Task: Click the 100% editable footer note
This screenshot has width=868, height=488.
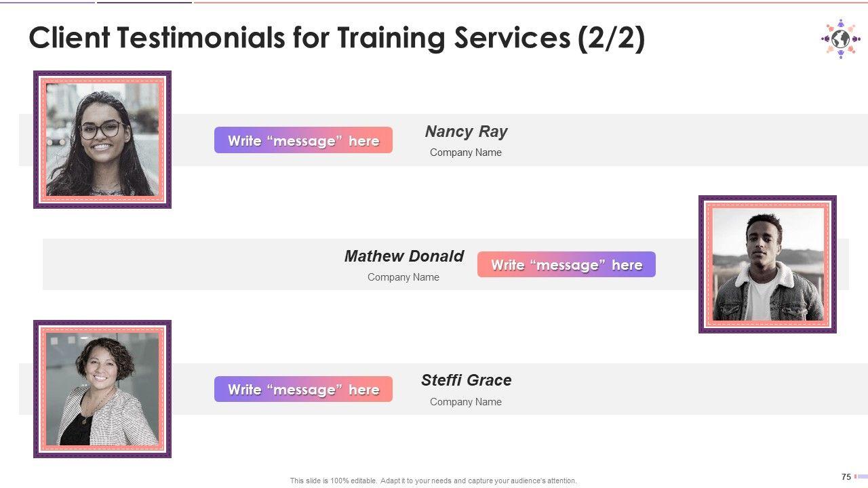Action: pos(433,481)
